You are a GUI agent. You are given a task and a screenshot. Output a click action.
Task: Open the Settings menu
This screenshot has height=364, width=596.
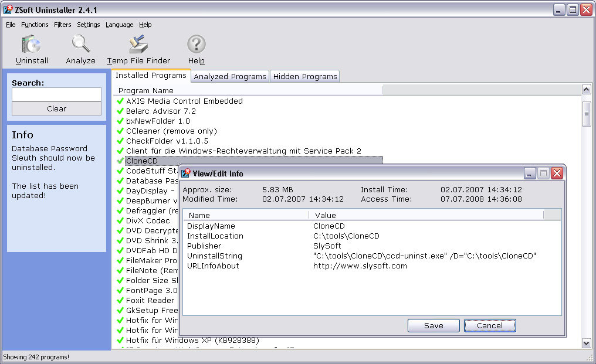(88, 25)
